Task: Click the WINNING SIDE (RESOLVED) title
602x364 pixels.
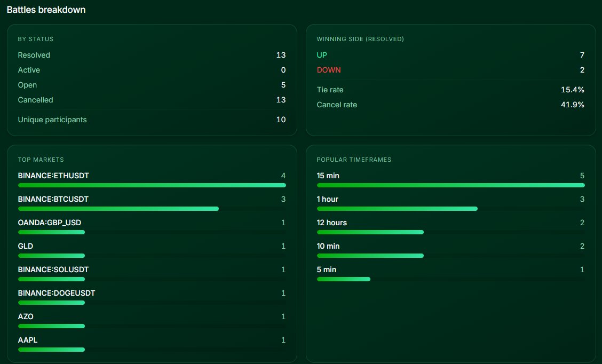Action: click(x=360, y=39)
